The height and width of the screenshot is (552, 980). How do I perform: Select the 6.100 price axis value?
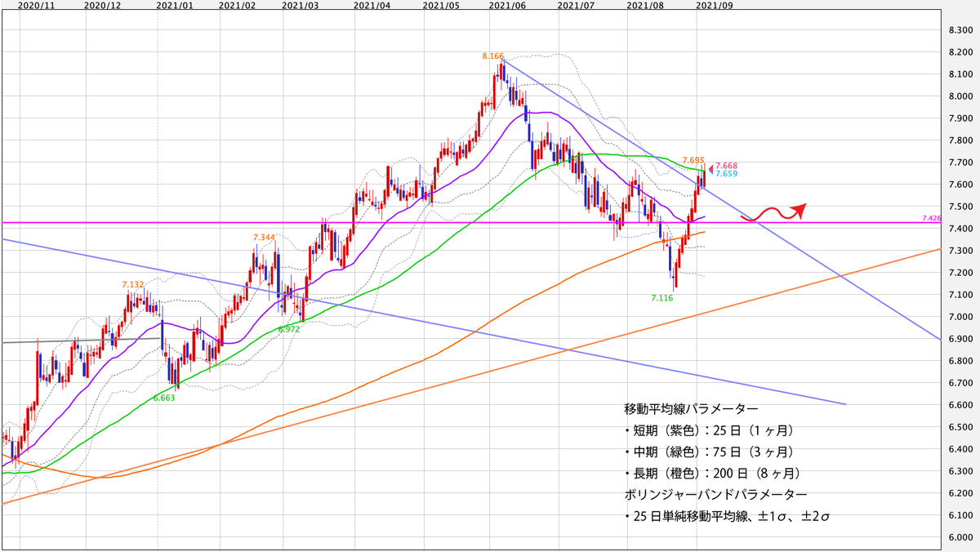(960, 515)
